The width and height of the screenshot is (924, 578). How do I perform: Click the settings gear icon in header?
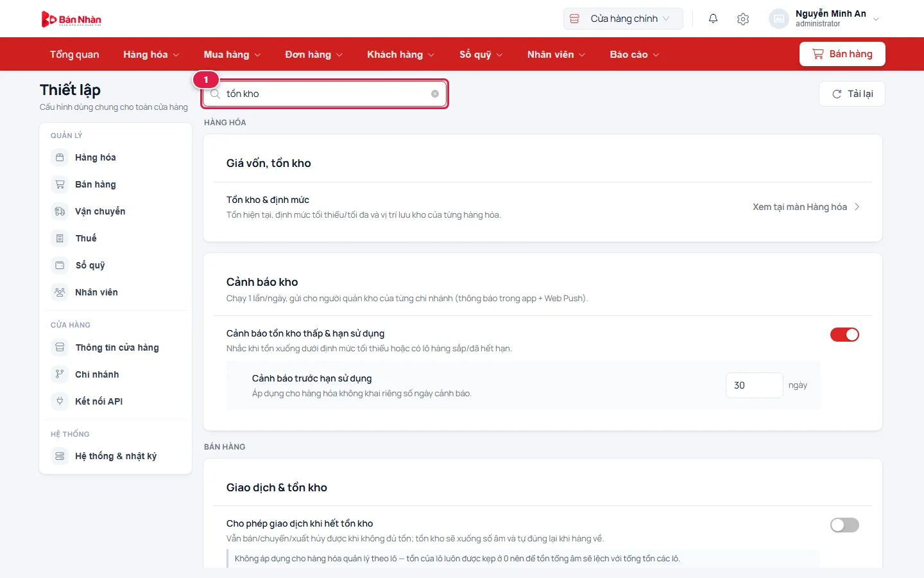[743, 19]
